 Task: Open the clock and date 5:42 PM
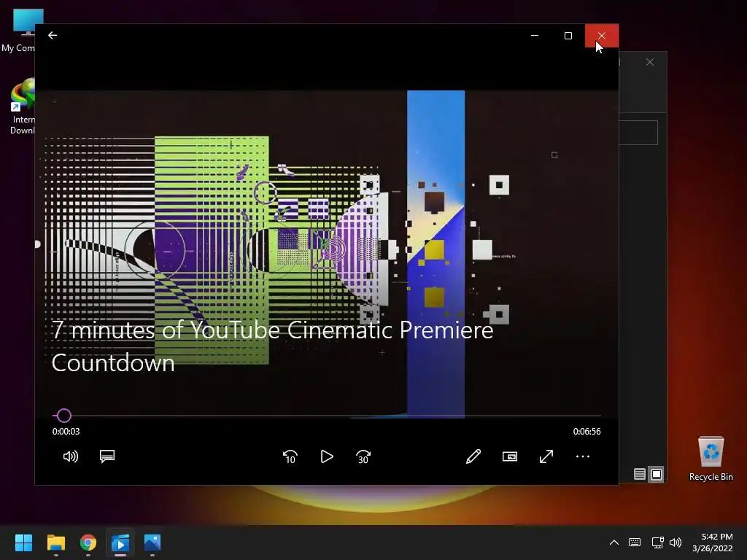pyautogui.click(x=712, y=542)
